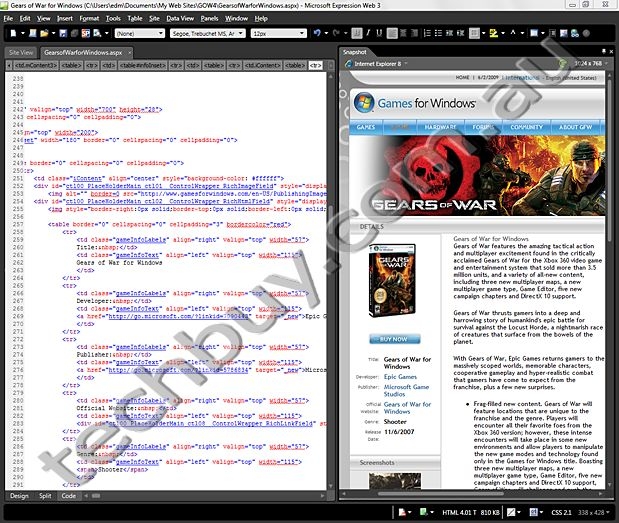This screenshot has width=619, height=523.
Task: Click the Open file folder icon
Action: click(44, 34)
